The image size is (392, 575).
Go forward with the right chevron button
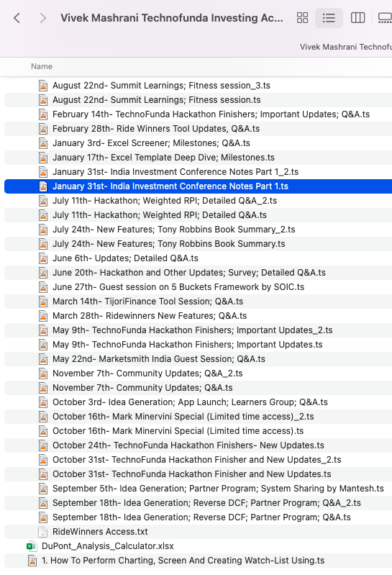pyautogui.click(x=43, y=17)
